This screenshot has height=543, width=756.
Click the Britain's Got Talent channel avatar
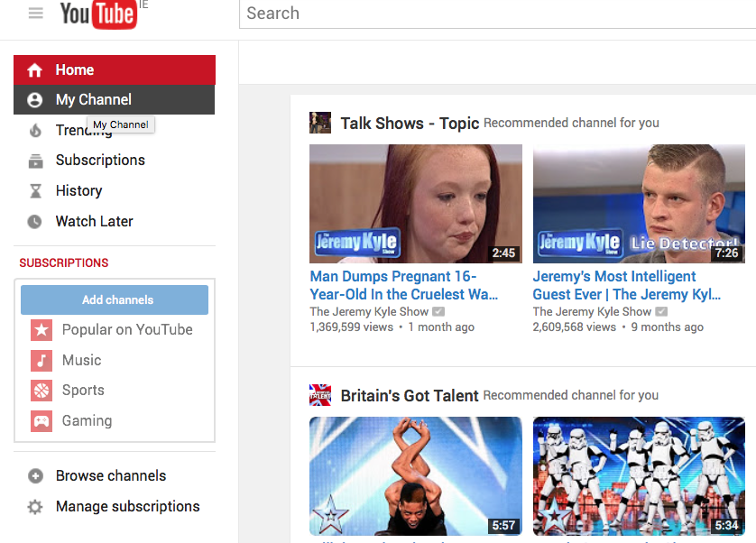pyautogui.click(x=320, y=395)
